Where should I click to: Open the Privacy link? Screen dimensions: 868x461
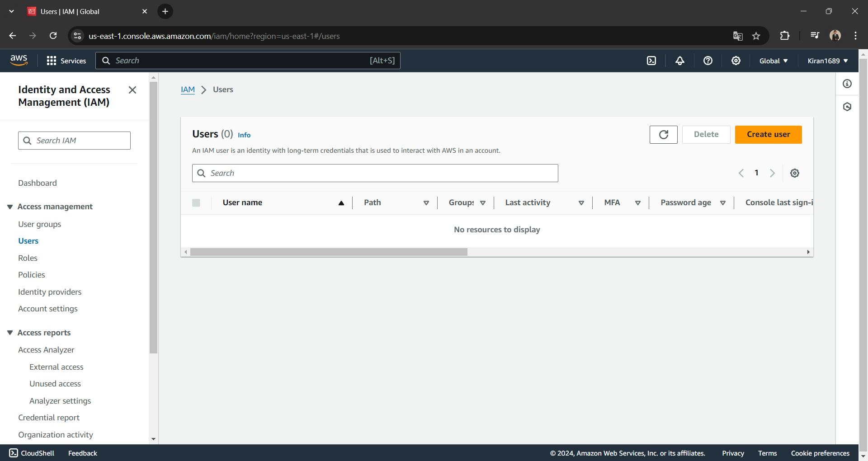coord(733,453)
